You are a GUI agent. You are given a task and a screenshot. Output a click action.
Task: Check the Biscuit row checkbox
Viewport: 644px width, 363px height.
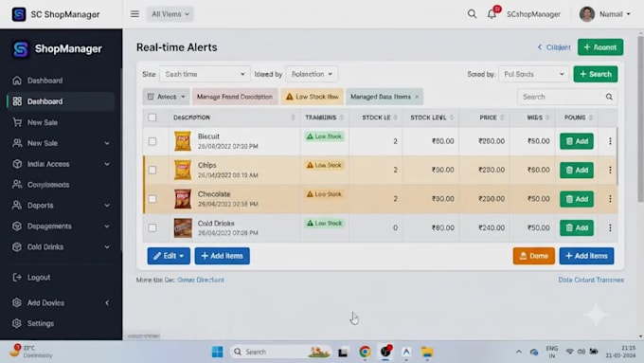[152, 141]
